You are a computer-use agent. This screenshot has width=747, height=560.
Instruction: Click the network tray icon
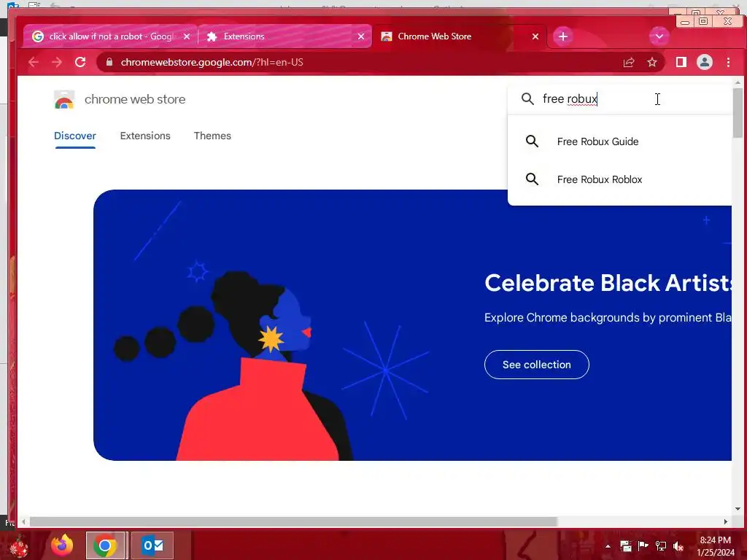[661, 546]
